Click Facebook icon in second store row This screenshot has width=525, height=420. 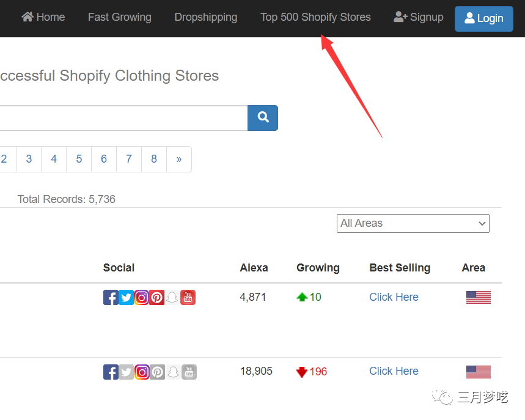pos(111,372)
